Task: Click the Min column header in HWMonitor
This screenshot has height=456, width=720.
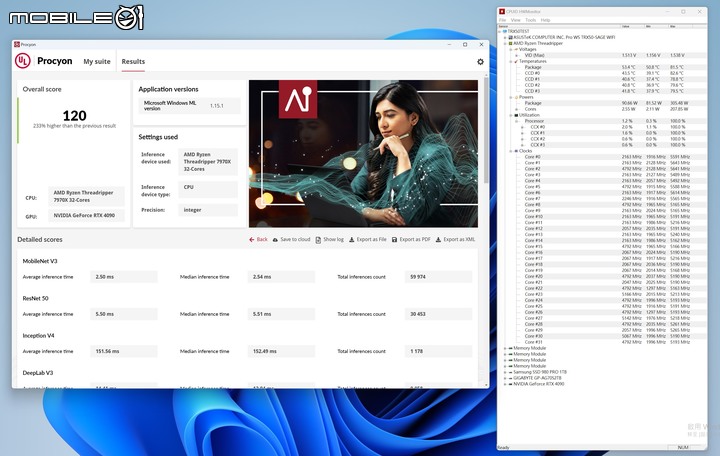Action: [x=657, y=26]
